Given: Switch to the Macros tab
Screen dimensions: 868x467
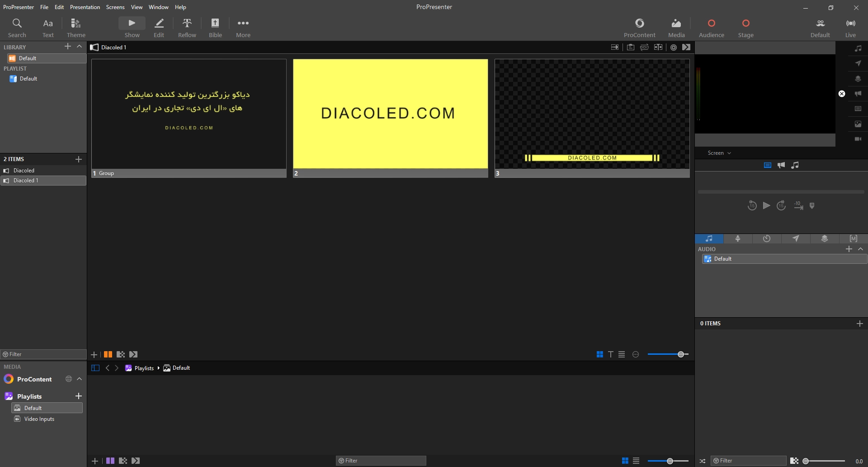Looking at the screenshot, I should point(854,238).
